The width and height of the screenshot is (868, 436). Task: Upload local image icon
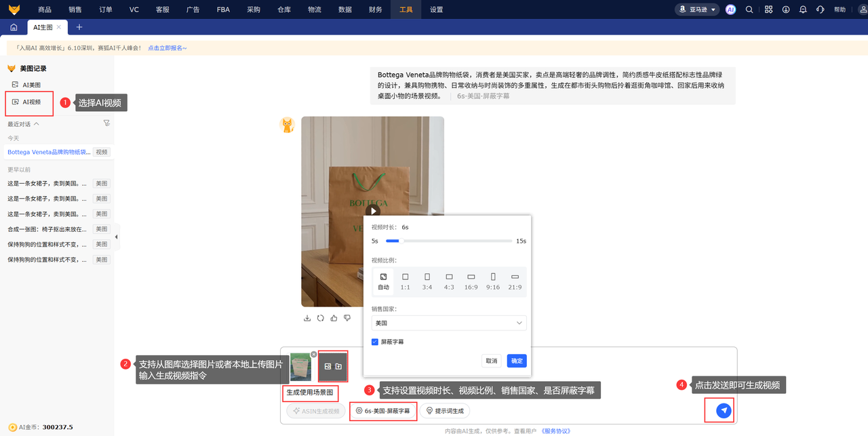click(x=338, y=366)
